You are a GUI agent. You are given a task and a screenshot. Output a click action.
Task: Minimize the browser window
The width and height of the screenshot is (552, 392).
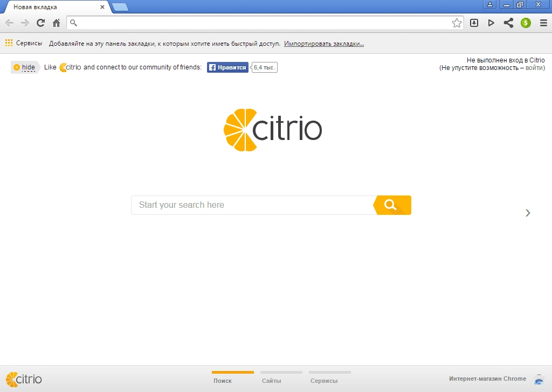coord(507,4)
